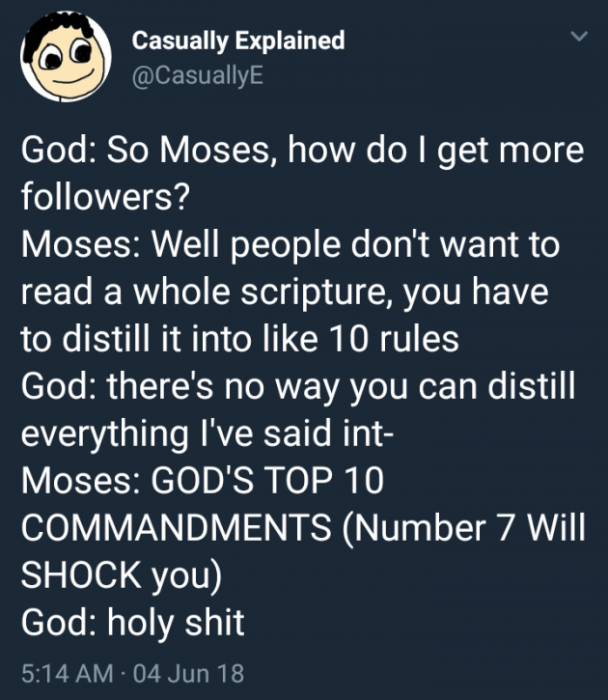
Task: Click the text 'SHOCK you)'
Action: [121, 575]
